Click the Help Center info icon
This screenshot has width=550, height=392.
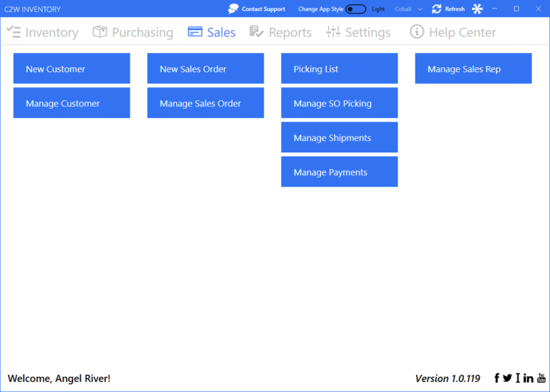417,32
